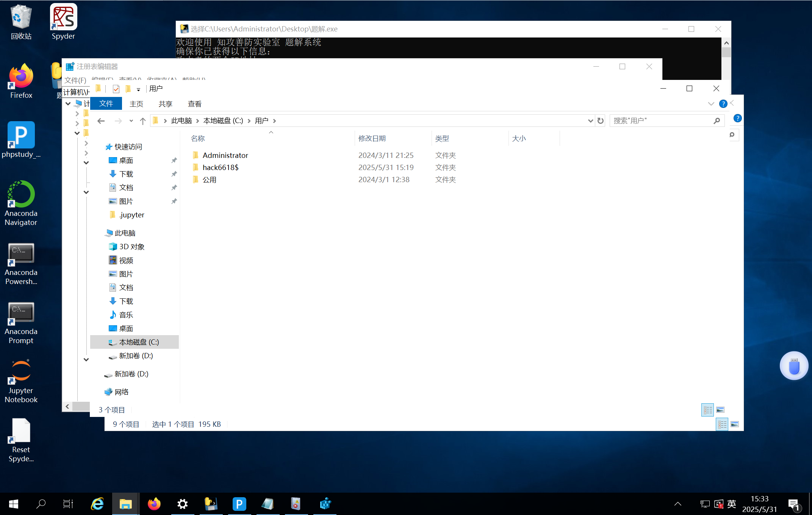Unpin 桌面 from quick access
Image resolution: width=812 pixels, height=515 pixels.
[x=174, y=161]
